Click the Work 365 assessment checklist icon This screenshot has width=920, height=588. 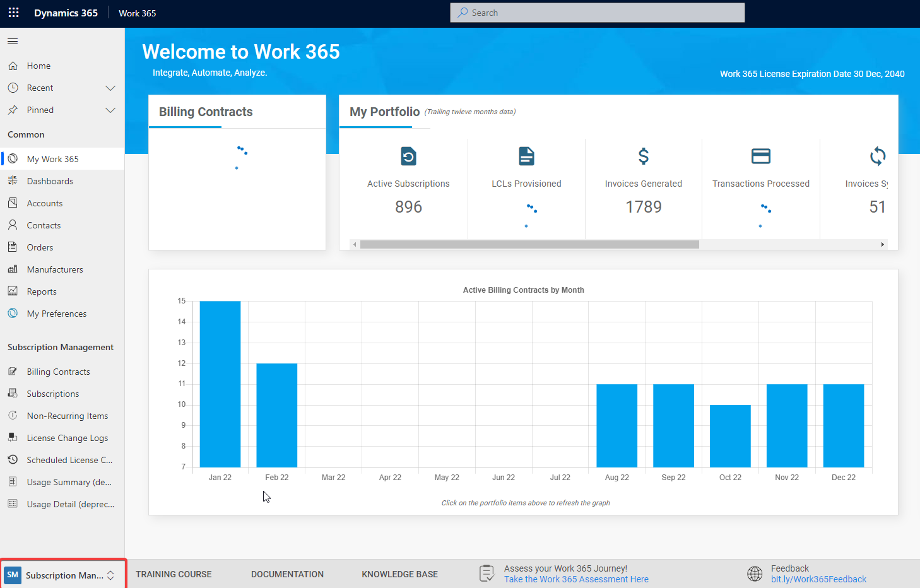click(x=487, y=573)
